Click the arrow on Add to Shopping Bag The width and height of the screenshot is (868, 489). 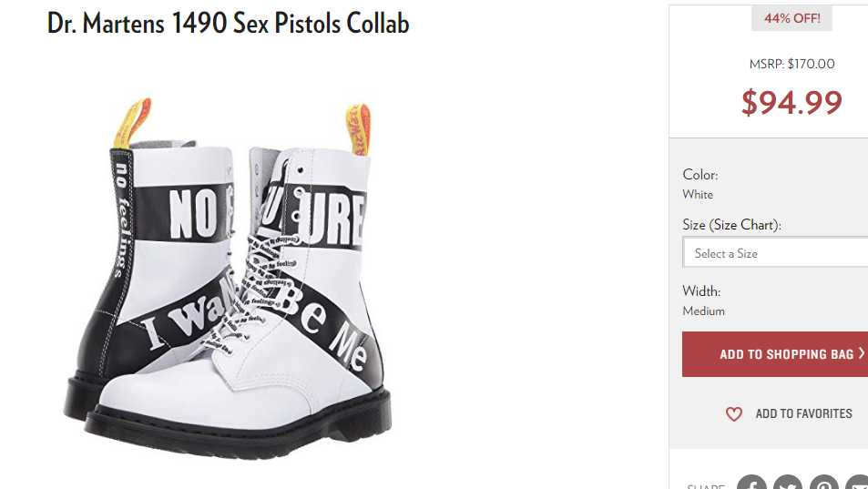862,353
